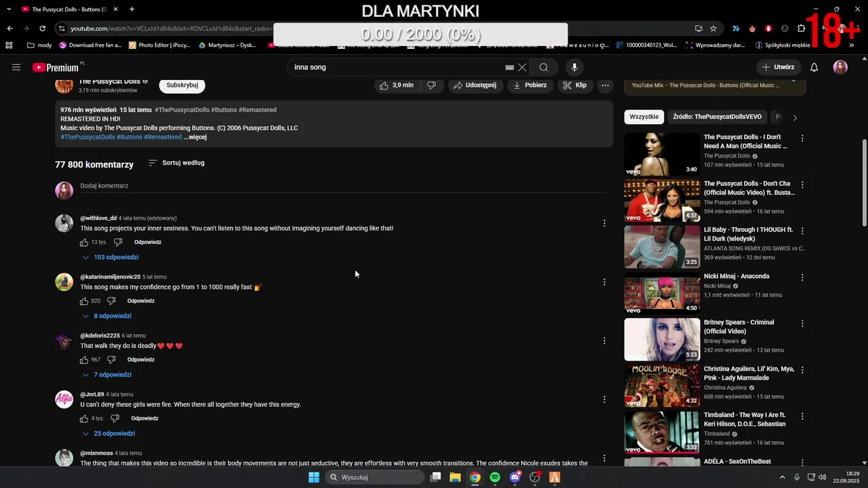
Task: Open I Don't Need A Man thumbnail
Action: (x=662, y=154)
